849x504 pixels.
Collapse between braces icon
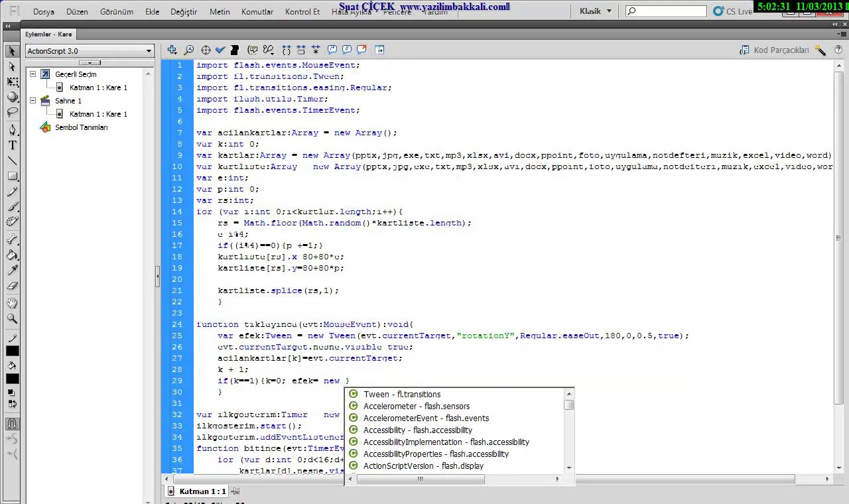[x=287, y=50]
